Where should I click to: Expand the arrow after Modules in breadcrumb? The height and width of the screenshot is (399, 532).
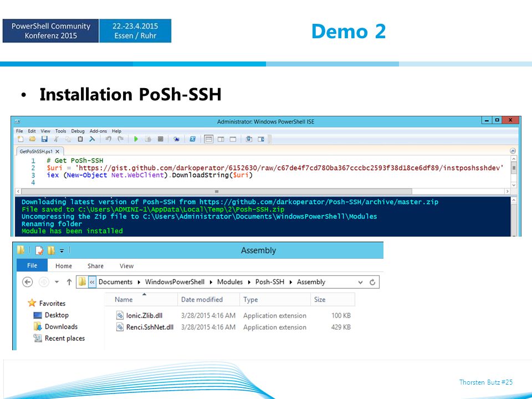click(249, 282)
